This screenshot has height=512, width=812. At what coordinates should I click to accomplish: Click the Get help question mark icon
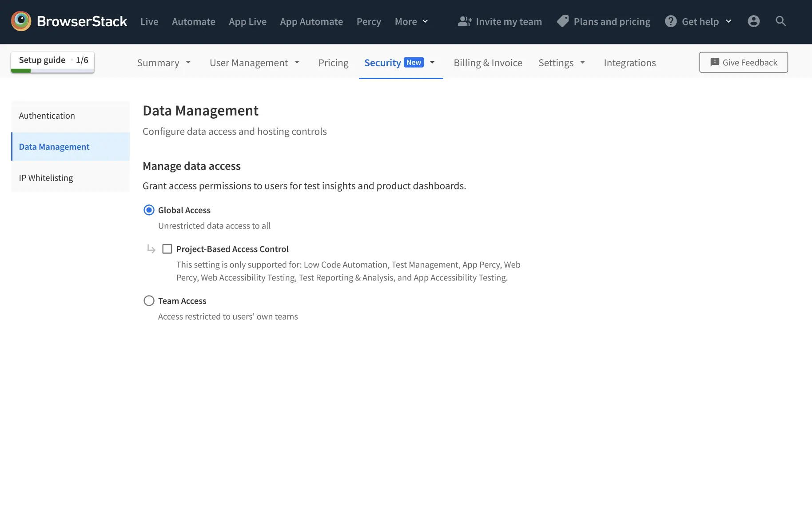[671, 21]
